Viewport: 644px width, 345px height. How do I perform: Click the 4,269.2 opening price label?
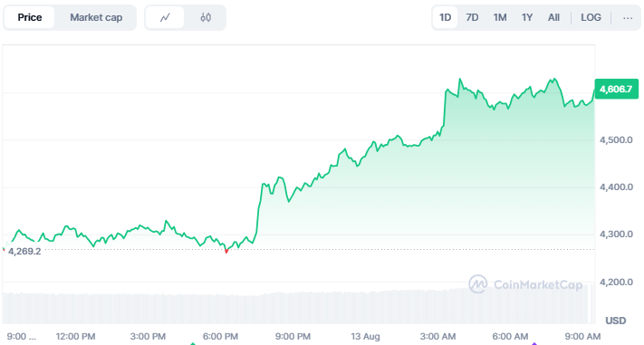click(x=24, y=252)
